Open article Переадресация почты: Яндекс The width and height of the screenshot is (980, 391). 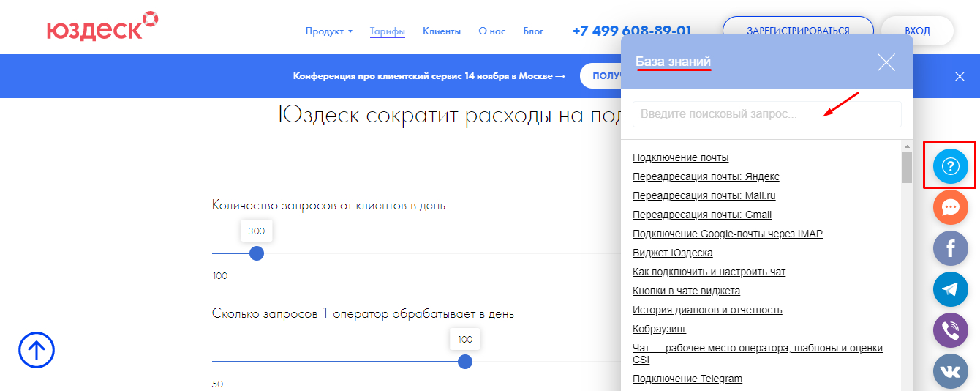pyautogui.click(x=706, y=176)
